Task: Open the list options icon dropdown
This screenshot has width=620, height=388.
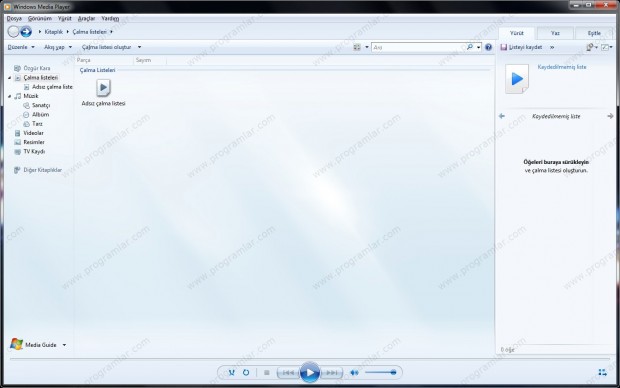Action: (592, 47)
